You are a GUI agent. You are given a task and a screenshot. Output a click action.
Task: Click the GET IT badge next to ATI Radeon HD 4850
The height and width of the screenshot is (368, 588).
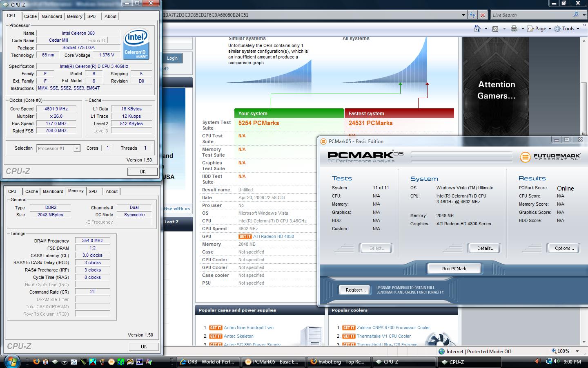(245, 236)
